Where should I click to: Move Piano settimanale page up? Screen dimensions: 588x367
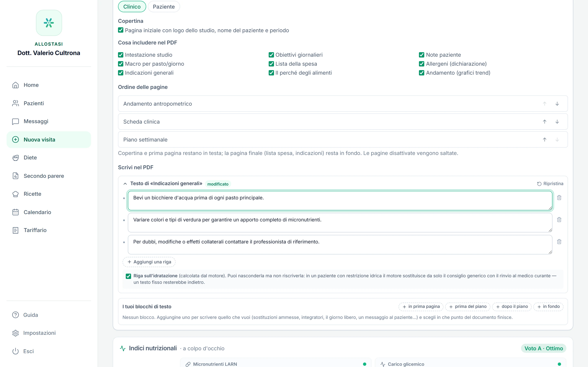coord(545,140)
